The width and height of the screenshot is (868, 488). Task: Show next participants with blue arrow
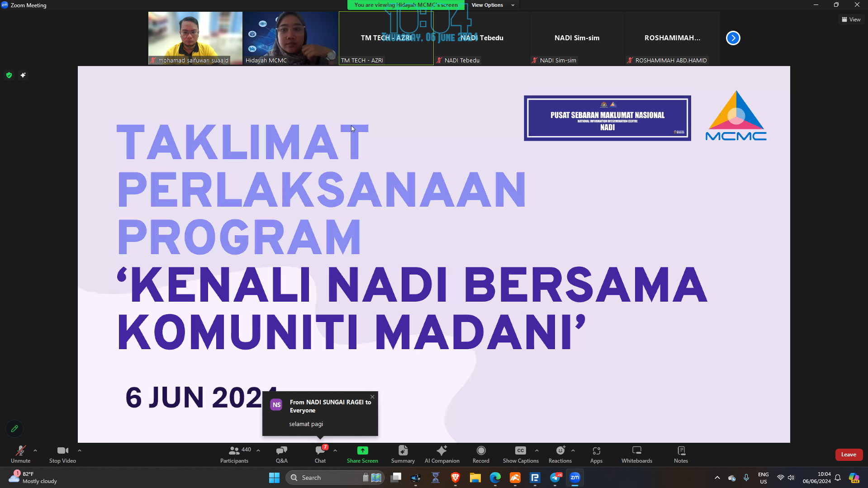[x=733, y=38]
